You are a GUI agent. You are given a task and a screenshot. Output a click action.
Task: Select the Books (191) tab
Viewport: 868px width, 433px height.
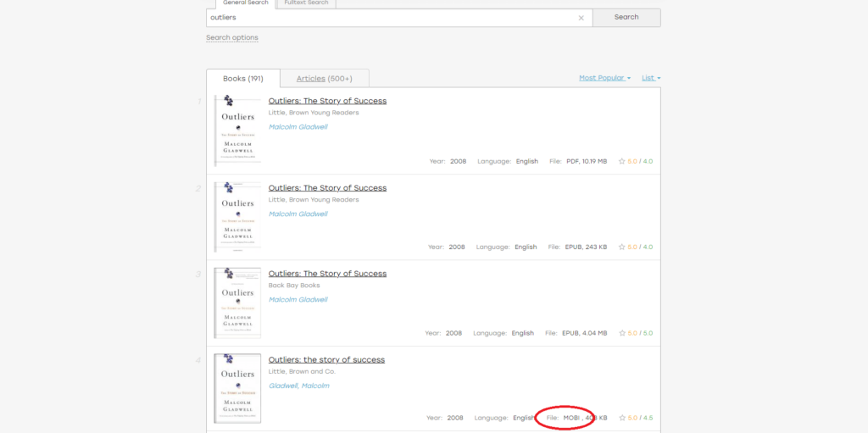tap(243, 79)
